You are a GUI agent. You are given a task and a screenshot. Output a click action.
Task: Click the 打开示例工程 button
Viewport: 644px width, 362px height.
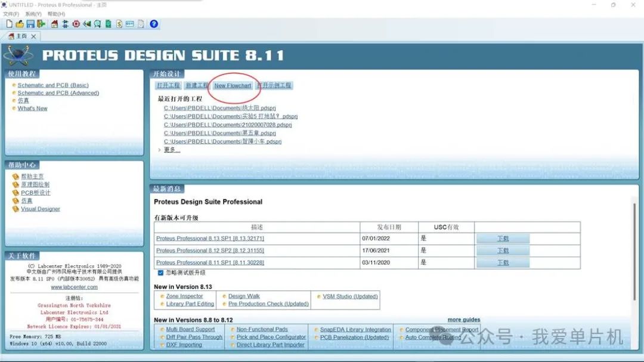[274, 85]
